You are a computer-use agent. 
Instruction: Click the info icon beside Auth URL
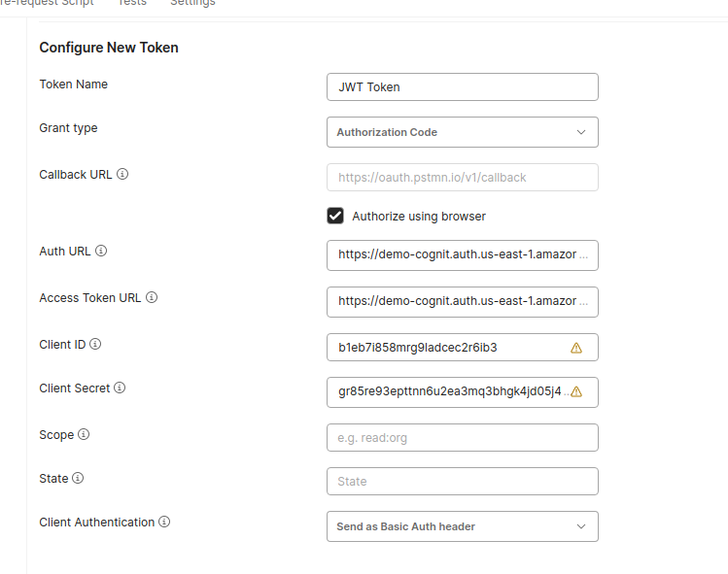pyautogui.click(x=101, y=251)
